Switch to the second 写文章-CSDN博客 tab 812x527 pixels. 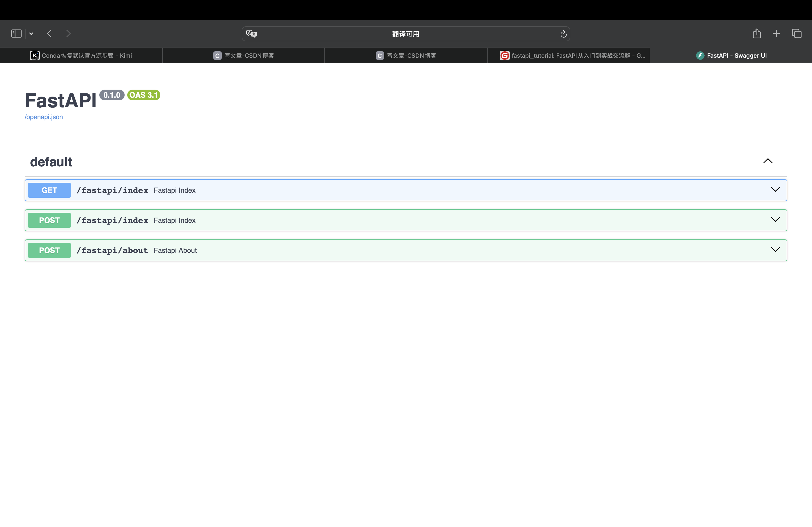click(406, 56)
